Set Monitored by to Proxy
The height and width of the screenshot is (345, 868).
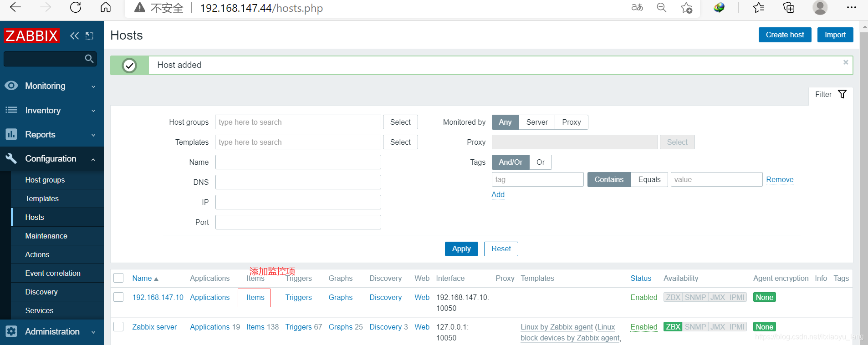point(571,122)
